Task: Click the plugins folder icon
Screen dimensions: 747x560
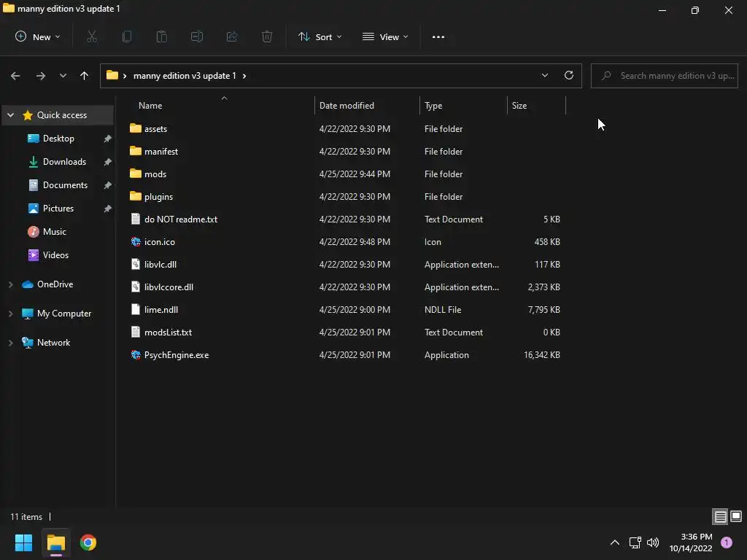Action: pyautogui.click(x=136, y=196)
